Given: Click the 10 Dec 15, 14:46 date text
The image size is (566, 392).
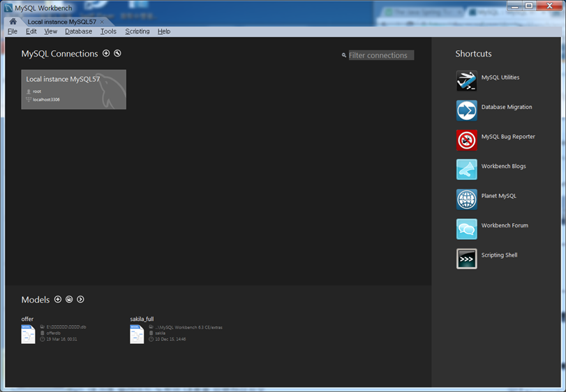Looking at the screenshot, I should point(170,339).
